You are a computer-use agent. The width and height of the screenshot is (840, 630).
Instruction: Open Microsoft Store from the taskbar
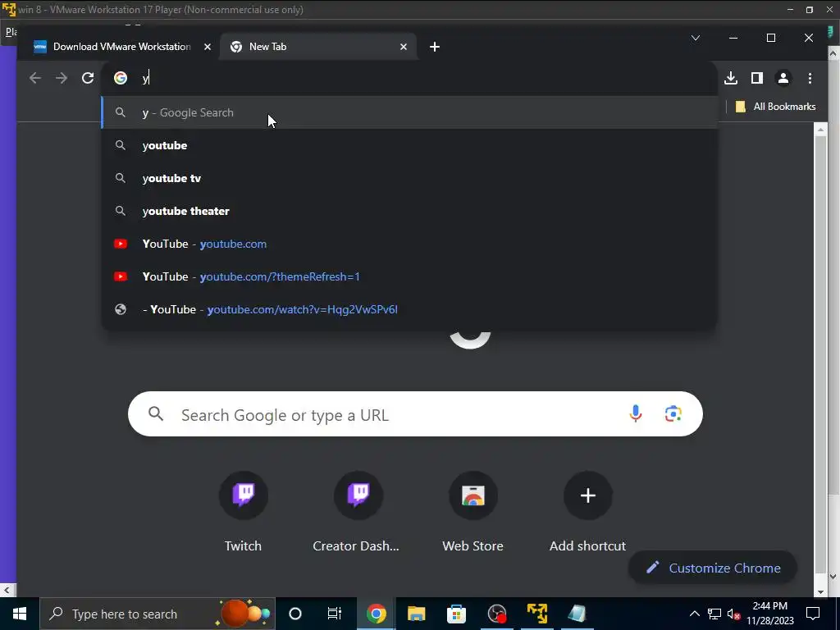point(456,614)
